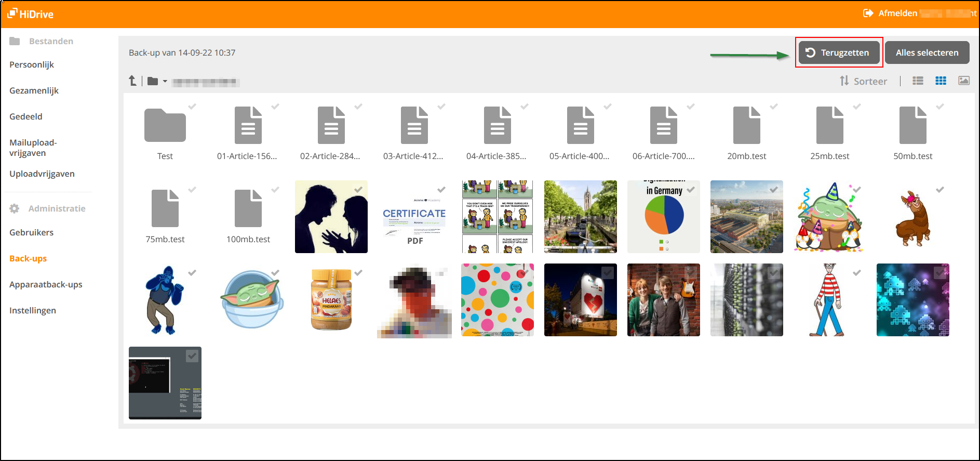Open the Helaes pindakaas jar thumbnail

pos(331,300)
